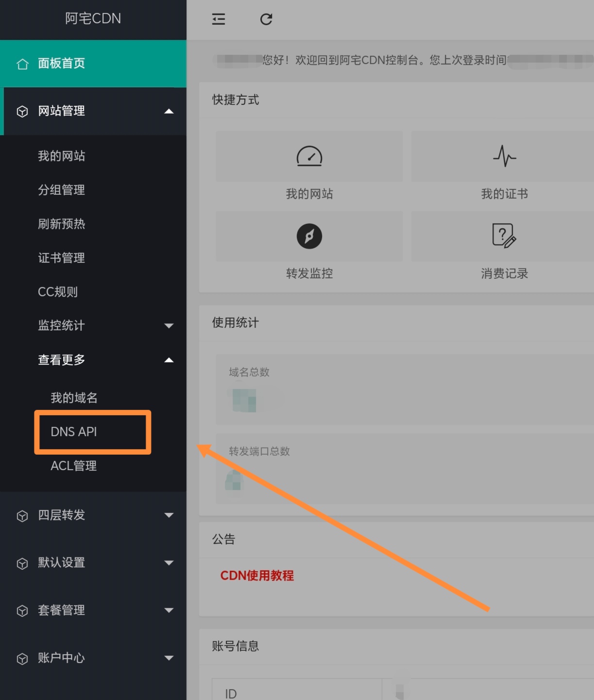
Task: Open 我的证书 shortcut pulse icon
Action: coord(505,156)
